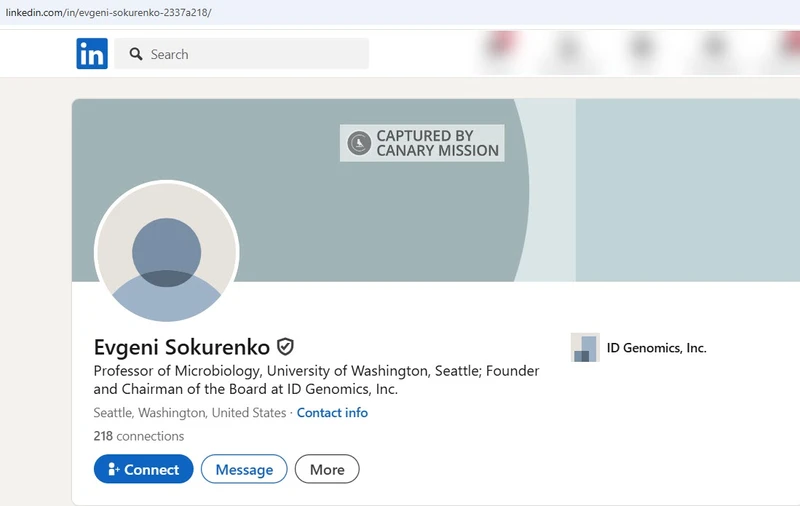Click the magnifier icon in the search bar

(136, 54)
